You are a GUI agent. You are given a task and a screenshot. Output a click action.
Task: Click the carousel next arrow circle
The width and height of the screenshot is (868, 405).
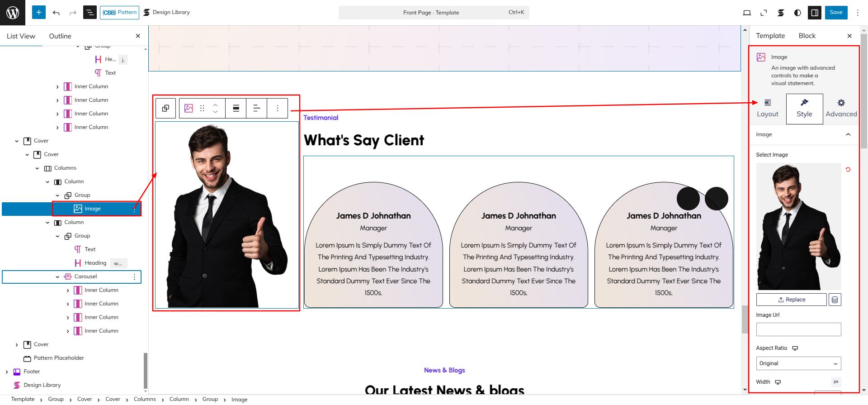(x=717, y=198)
